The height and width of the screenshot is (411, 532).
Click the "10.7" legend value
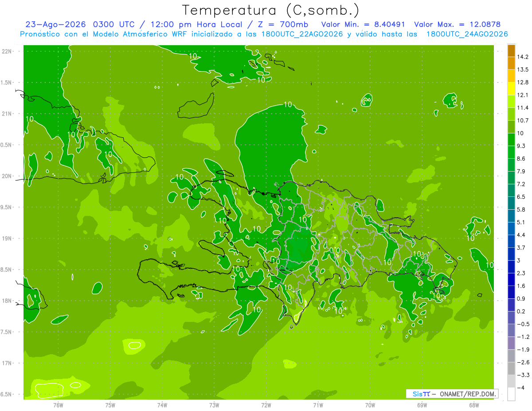coord(523,121)
